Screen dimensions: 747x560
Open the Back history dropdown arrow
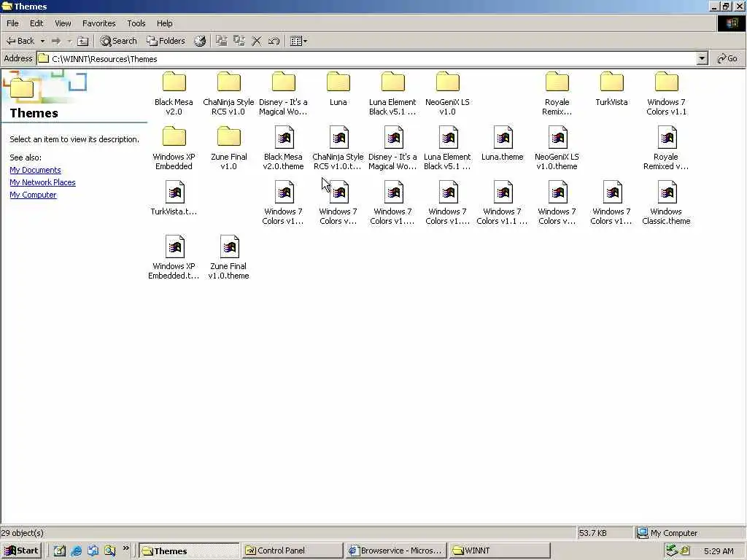42,41
